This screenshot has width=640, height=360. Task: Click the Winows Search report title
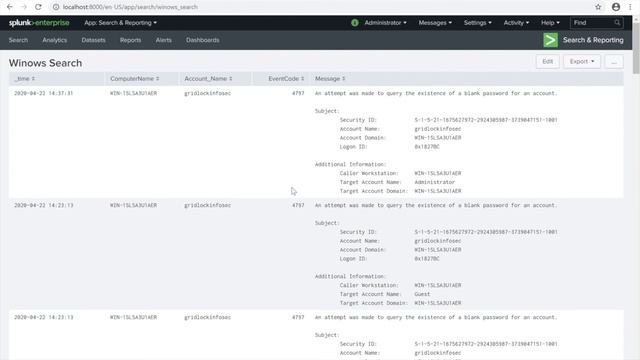(x=45, y=63)
